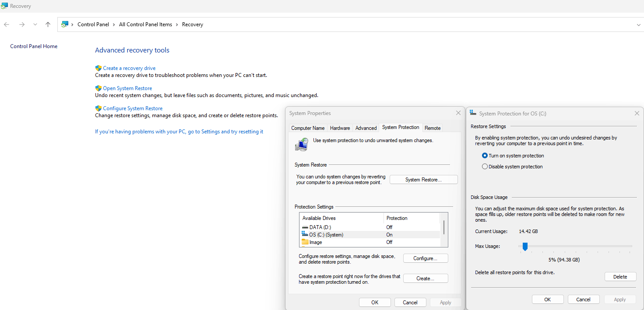Image resolution: width=644 pixels, height=310 pixels.
Task: Click the Recovery icon in the address bar
Action: 65,24
